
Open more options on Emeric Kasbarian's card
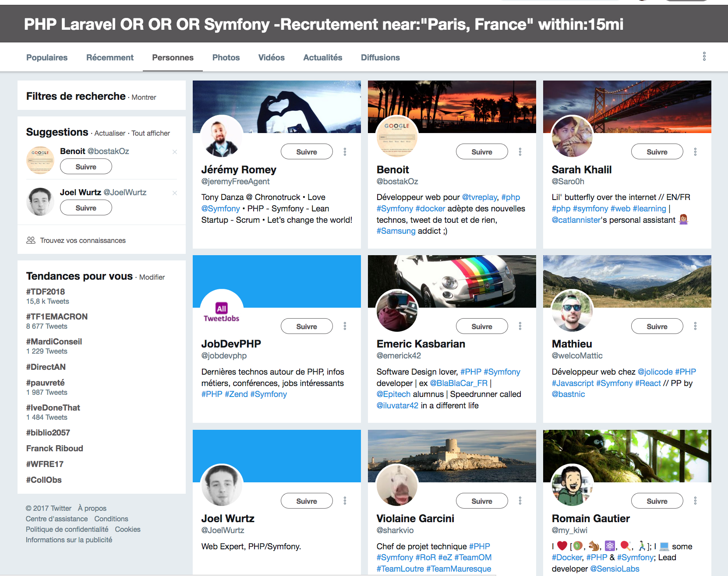(x=520, y=326)
